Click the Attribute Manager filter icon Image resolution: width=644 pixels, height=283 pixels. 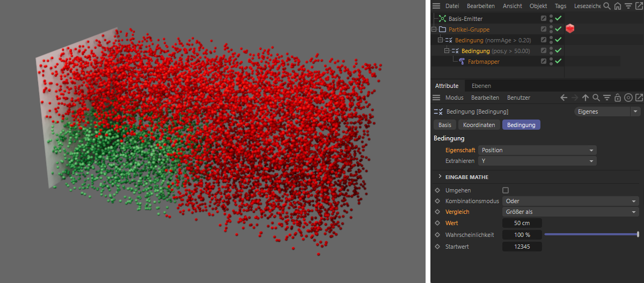coord(607,98)
